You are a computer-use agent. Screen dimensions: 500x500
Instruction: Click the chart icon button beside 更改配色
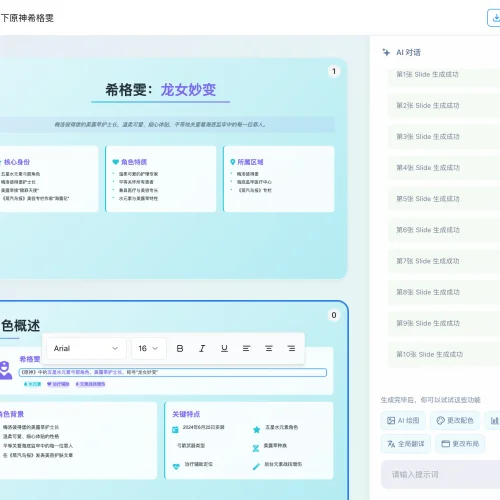[x=494, y=421]
